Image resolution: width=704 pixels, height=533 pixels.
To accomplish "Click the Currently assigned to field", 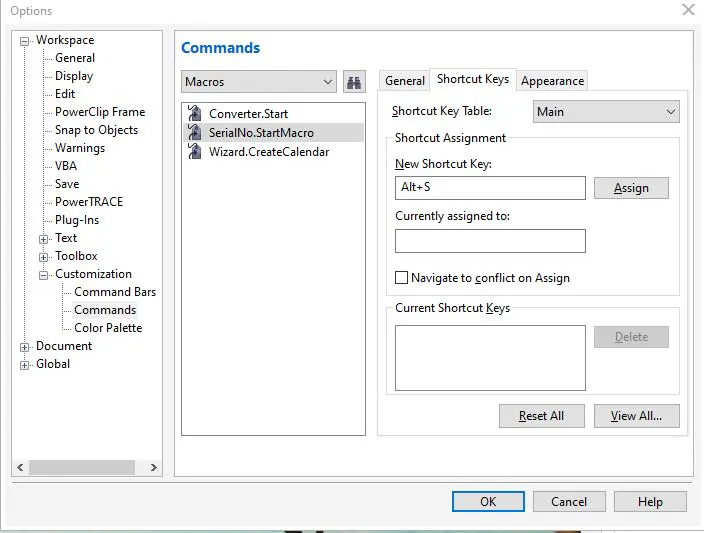I will (490, 241).
